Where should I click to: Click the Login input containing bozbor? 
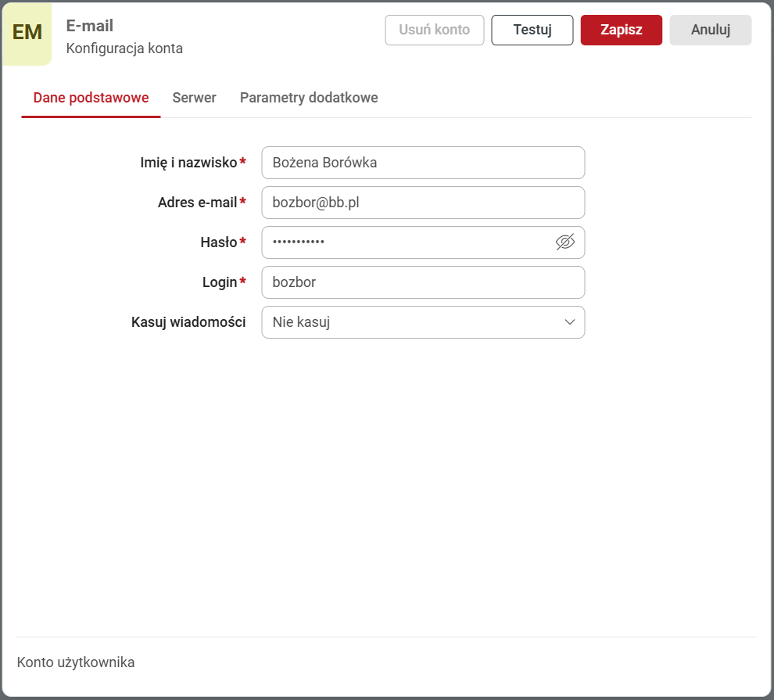tap(422, 282)
